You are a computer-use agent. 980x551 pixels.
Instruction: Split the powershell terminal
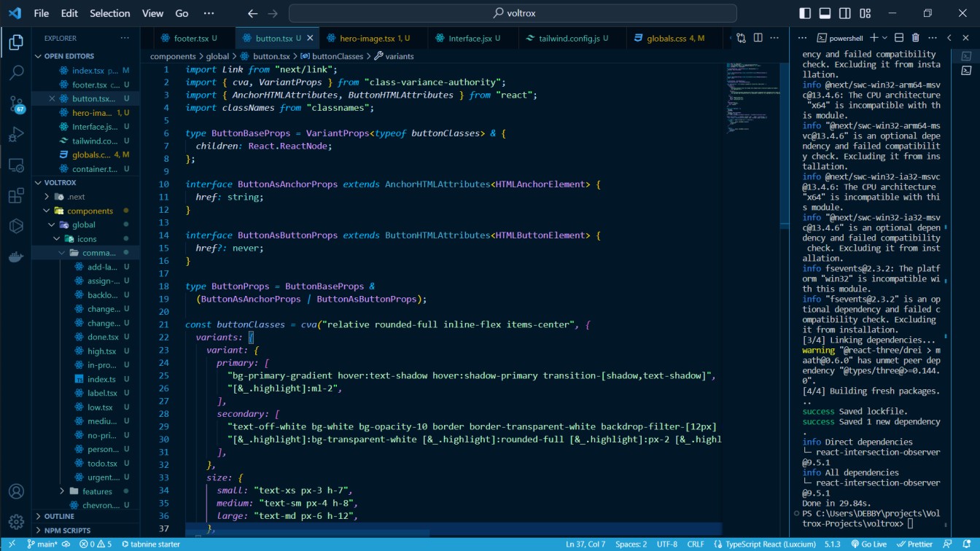[x=899, y=38]
